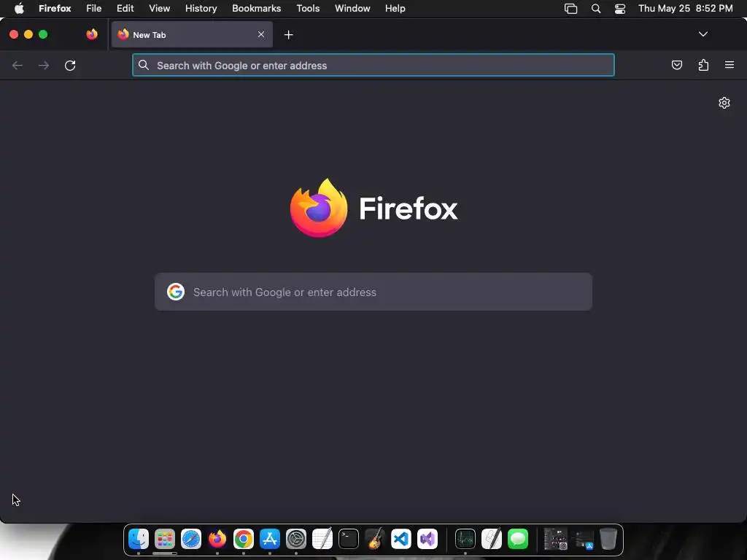Launch Safari from the Dock
This screenshot has width=747, height=560.
click(x=191, y=539)
